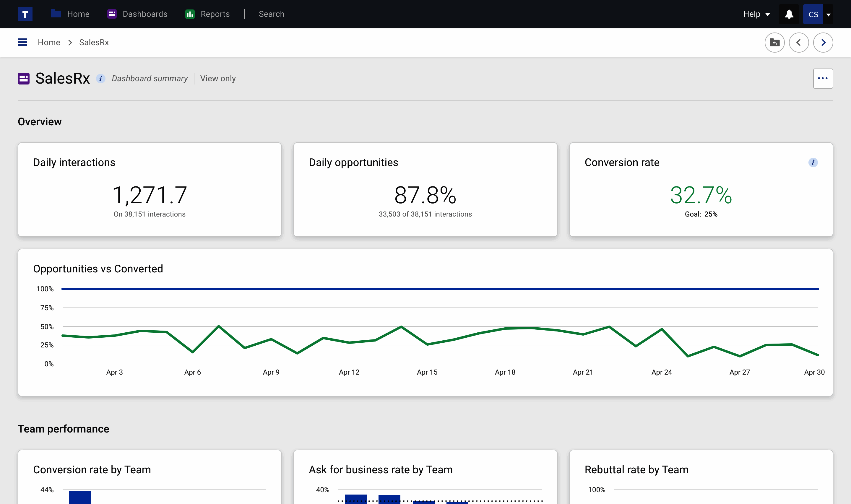Click the Search field in navbar
The height and width of the screenshot is (504, 851).
click(271, 14)
